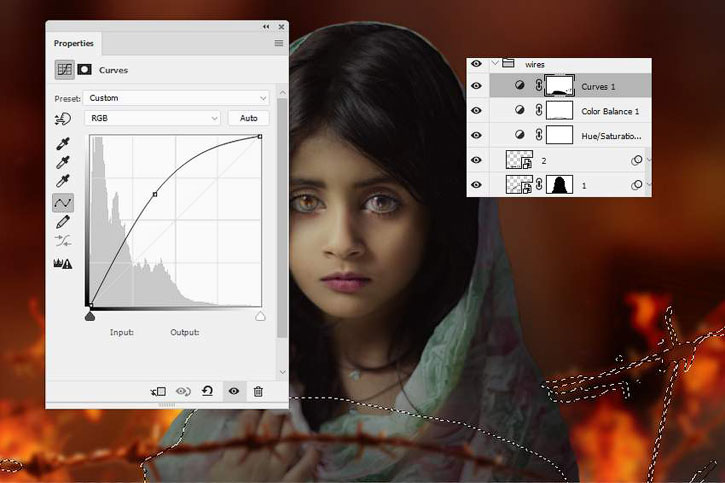
Task: Click the Auto button
Action: [248, 118]
